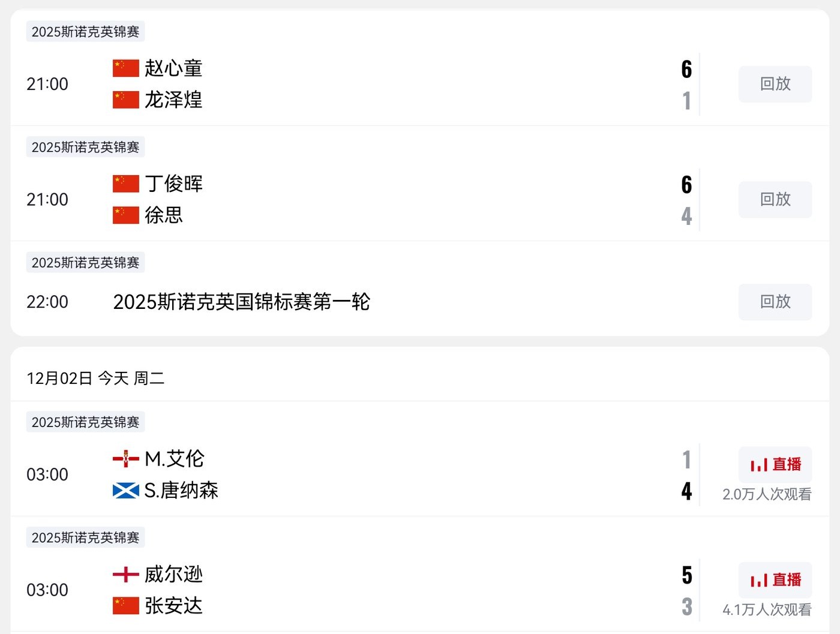Watch live stream of 威尔逊 vs 张安达

(x=775, y=580)
